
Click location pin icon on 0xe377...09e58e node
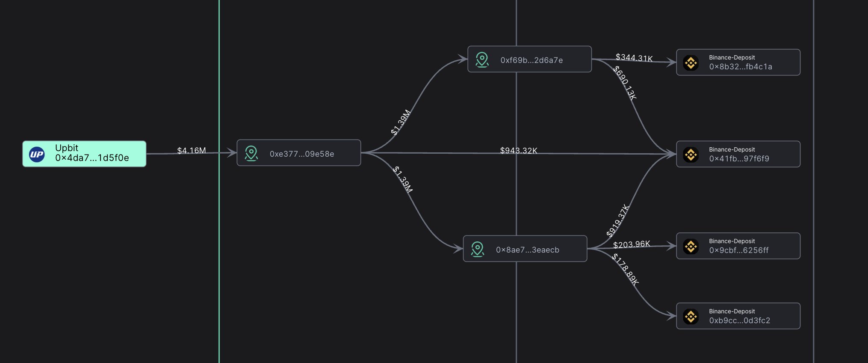(251, 153)
